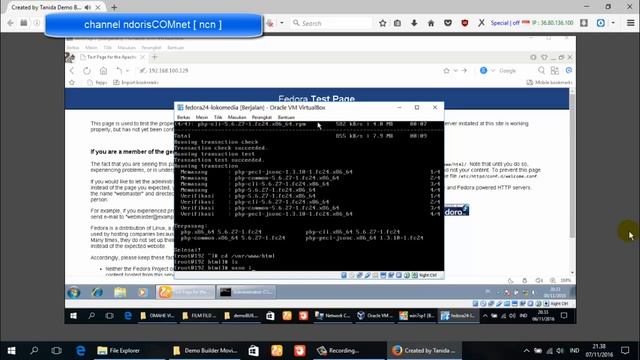Open the Firefox bookmarks list icon
The height and width of the screenshot is (360, 640).
pyautogui.click(x=398, y=23)
